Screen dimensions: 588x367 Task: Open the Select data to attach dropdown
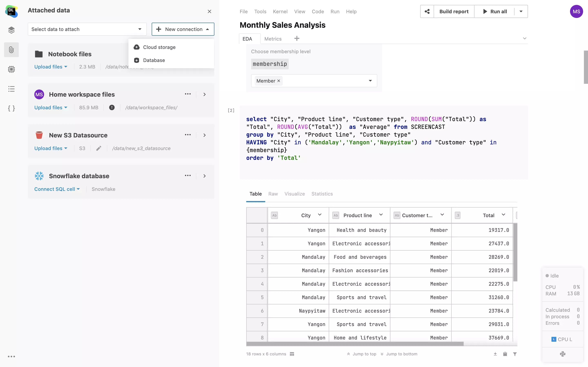click(x=87, y=29)
